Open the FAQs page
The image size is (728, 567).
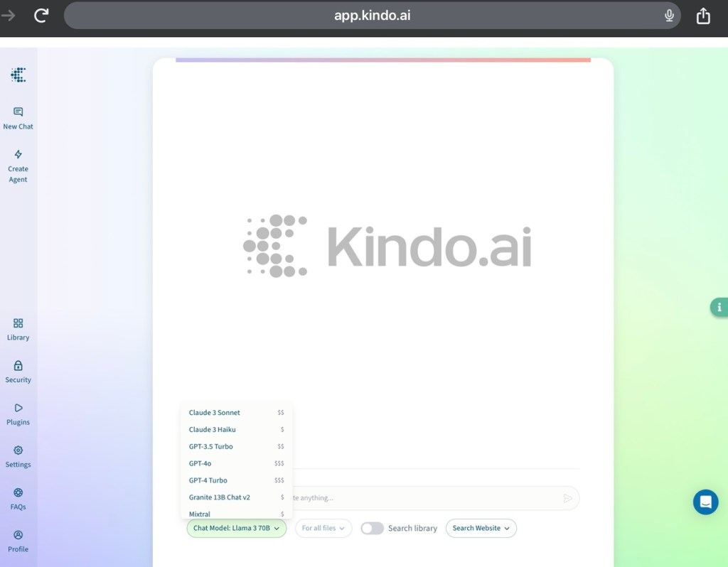click(x=18, y=497)
